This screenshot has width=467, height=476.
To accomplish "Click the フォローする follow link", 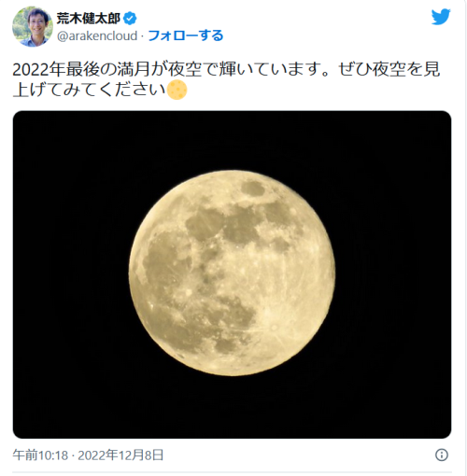I will 186,35.
